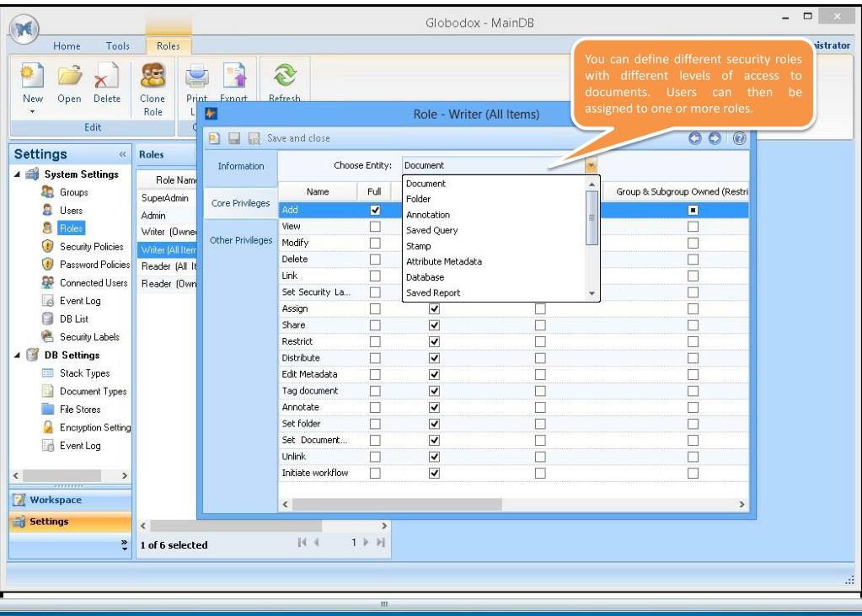This screenshot has width=862, height=616.
Task: Open the Choose Entity dropdown arrow
Action: pyautogui.click(x=591, y=165)
